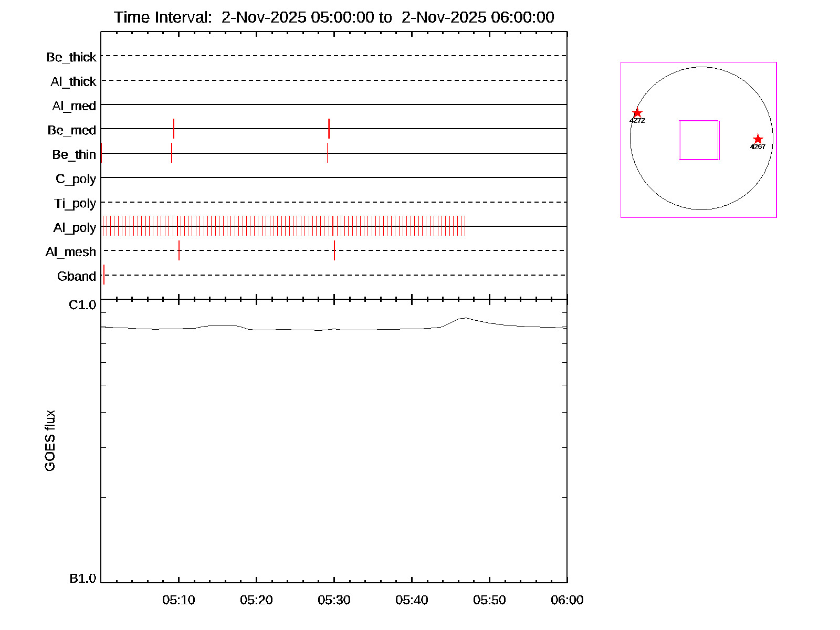Click the red star for region 4272

pos(637,113)
